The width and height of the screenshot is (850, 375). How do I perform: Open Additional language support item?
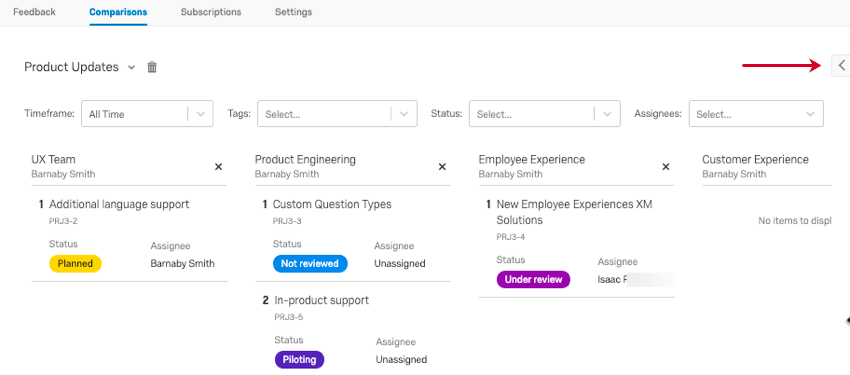119,204
